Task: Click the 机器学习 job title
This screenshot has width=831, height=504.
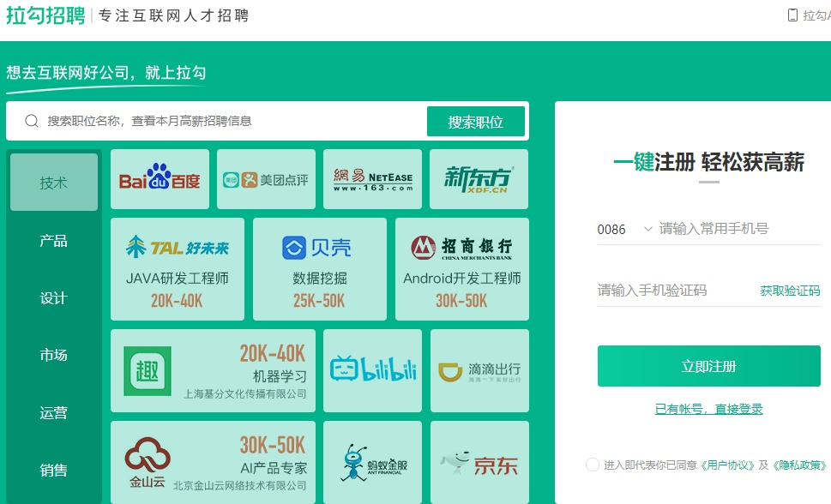Action: [x=280, y=376]
